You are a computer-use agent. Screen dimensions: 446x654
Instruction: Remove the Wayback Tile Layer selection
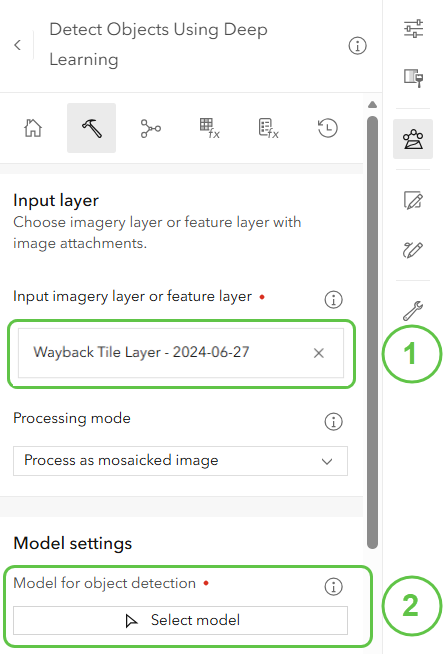[x=319, y=353]
